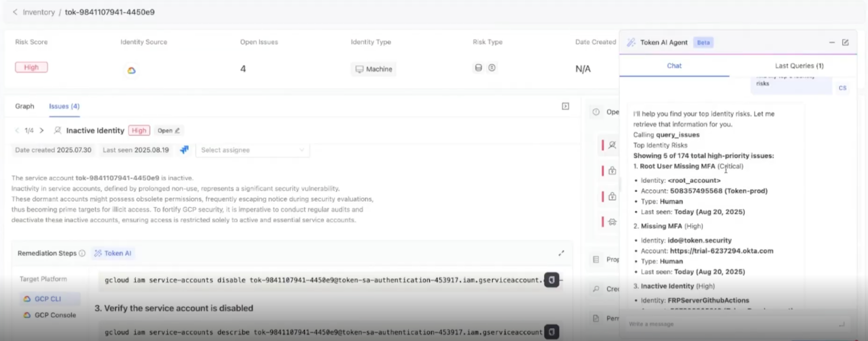Screen dimensions: 868x341
Task: Go back using the Inventory back arrow
Action: 15,12
